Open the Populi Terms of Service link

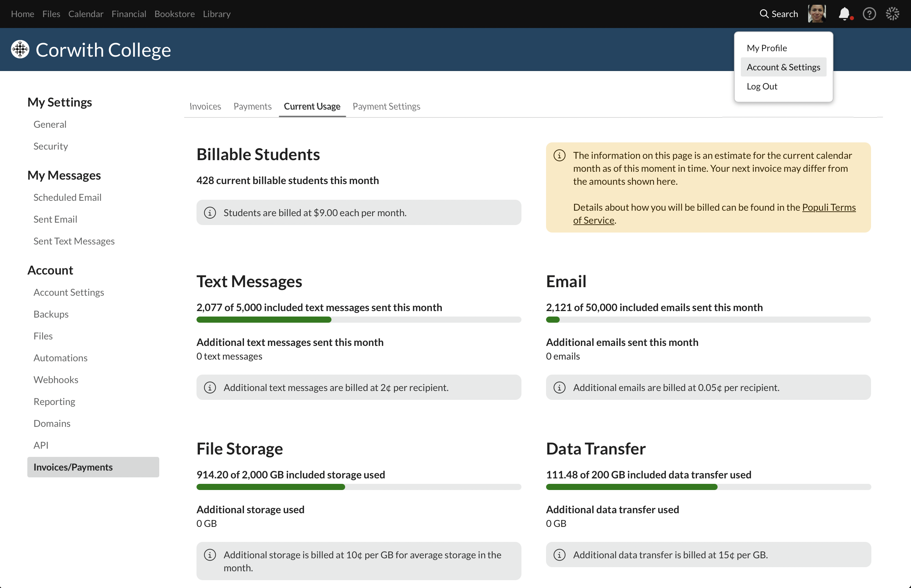[828, 207]
